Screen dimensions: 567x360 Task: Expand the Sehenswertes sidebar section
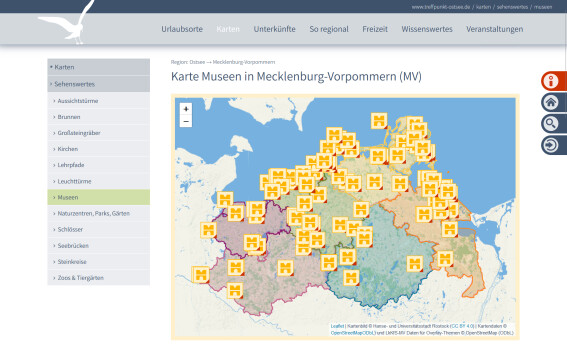(x=99, y=84)
